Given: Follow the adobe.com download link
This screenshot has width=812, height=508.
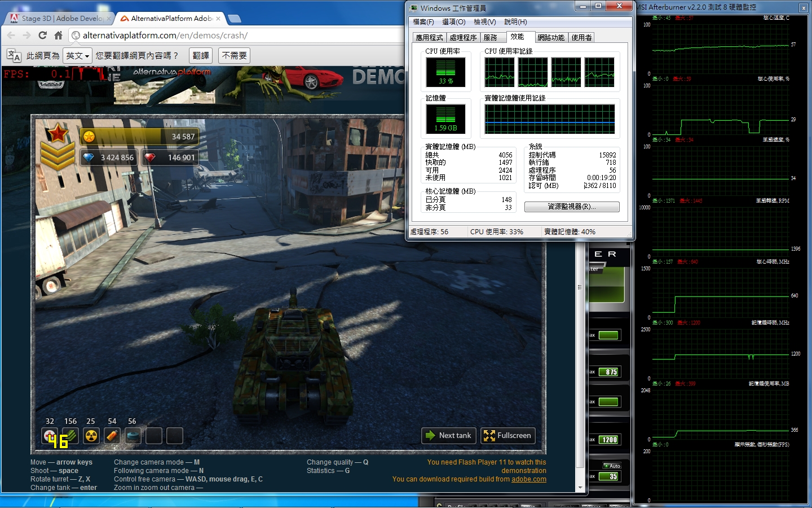Looking at the screenshot, I should click(529, 479).
